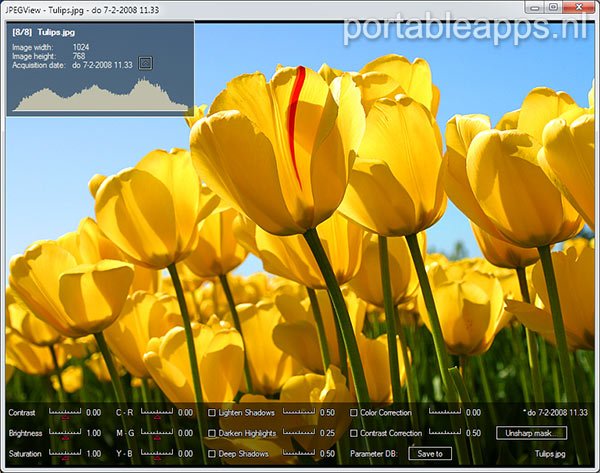This screenshot has width=600, height=473.
Task: Click the Save to button
Action: pos(430,453)
